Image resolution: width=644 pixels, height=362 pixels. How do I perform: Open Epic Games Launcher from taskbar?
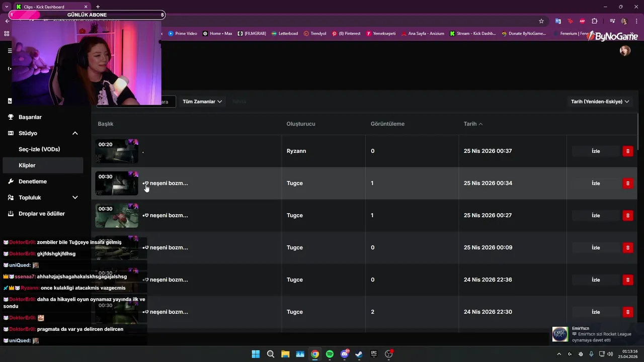[374, 354]
